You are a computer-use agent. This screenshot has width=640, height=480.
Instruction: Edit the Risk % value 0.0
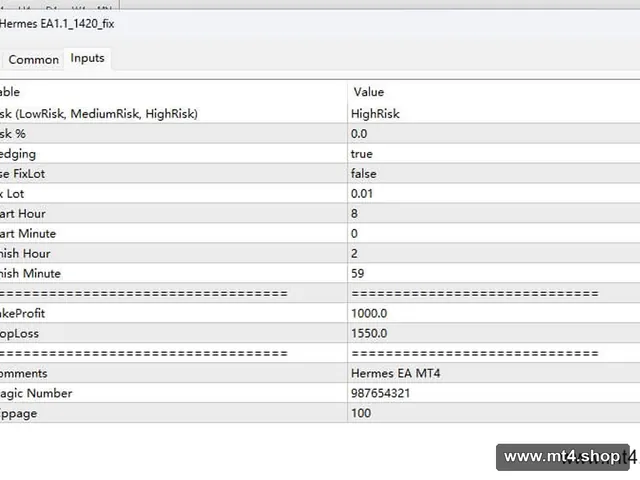point(493,133)
